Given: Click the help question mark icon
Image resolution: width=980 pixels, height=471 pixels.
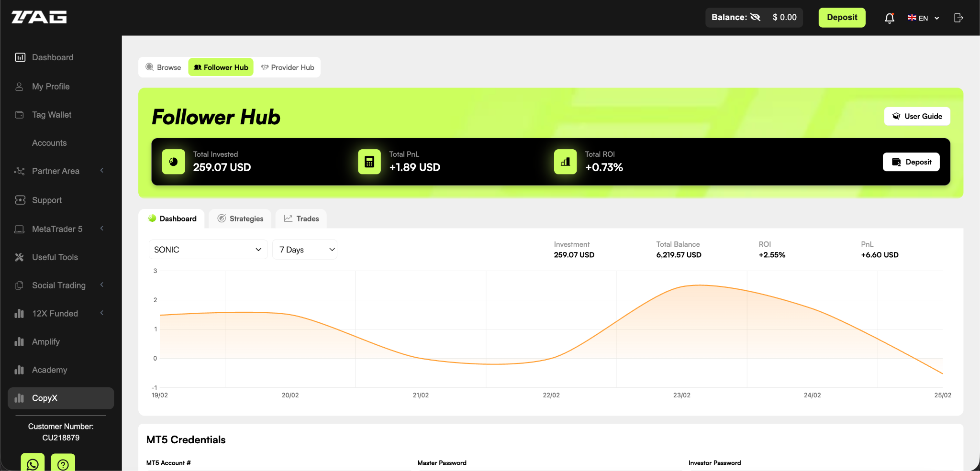Looking at the screenshot, I should point(63,463).
